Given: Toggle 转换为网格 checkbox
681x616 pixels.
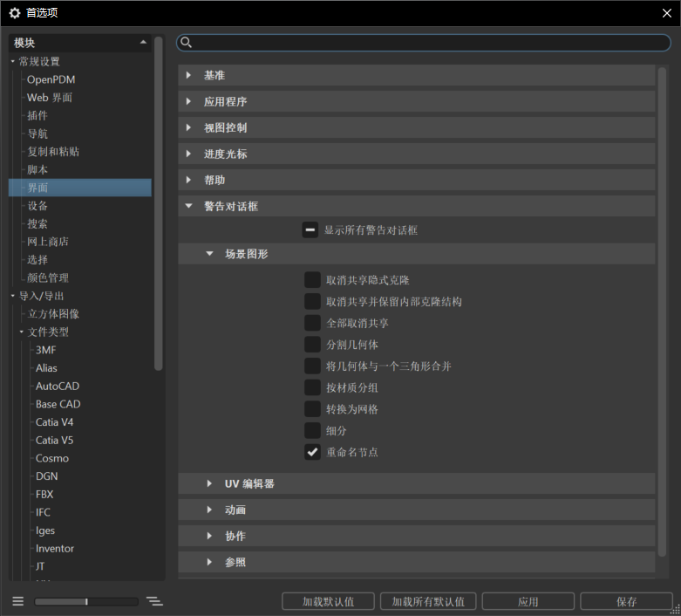Looking at the screenshot, I should (x=312, y=409).
